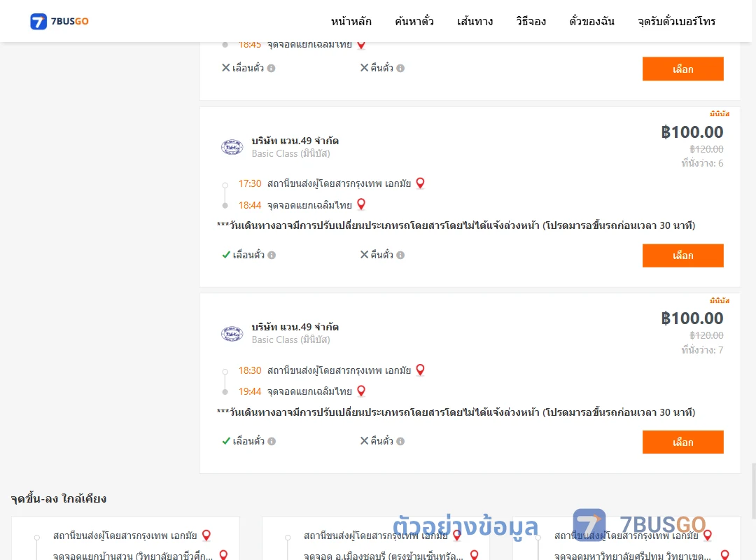756x560 pixels.
Task: Open the ค้นหาตั๋ว menu item
Action: pos(414,21)
